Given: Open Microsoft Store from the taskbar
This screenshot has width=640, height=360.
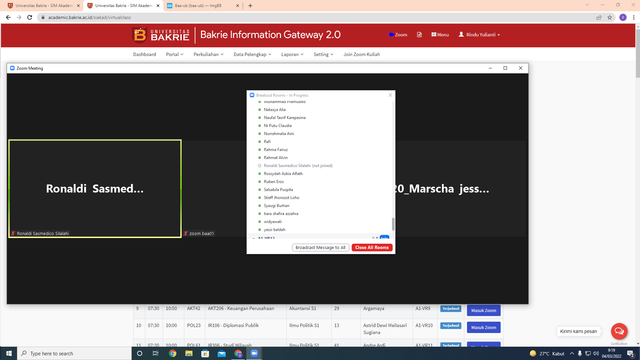Looking at the screenshot, I should (x=205, y=353).
